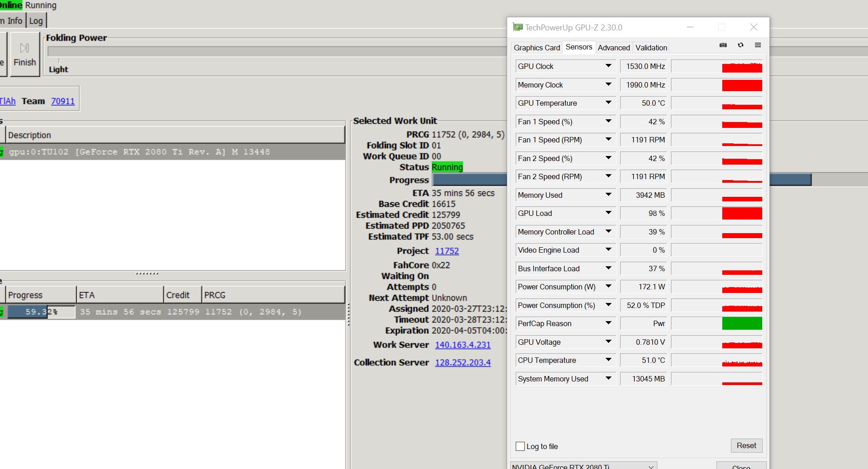Expand the GPU Voltage sensor dropdown
Viewport: 868px width, 469px height.
pyautogui.click(x=608, y=342)
